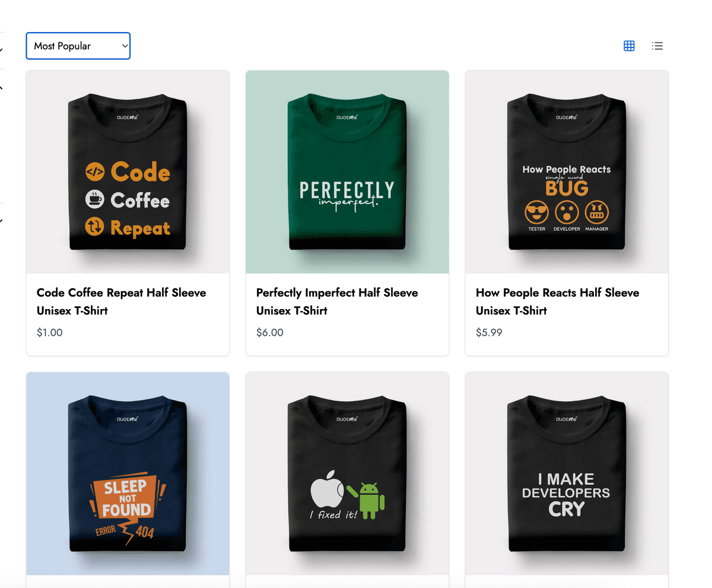Click the Manager angry emoji on shirt
Image resolution: width=712 pixels, height=588 pixels.
596,212
